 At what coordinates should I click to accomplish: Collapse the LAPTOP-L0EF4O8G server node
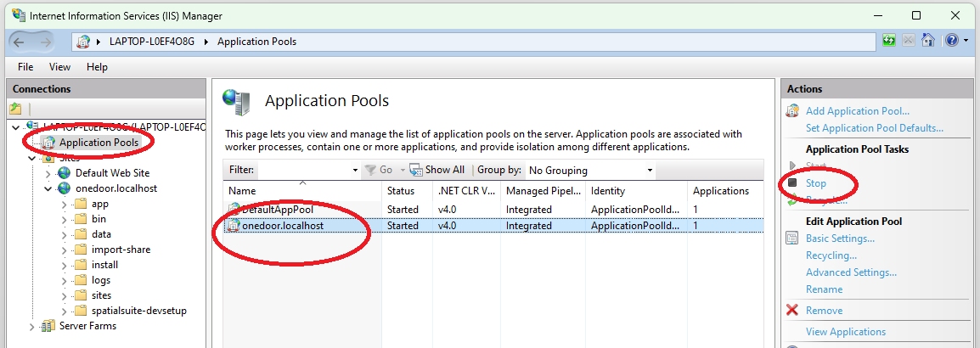click(15, 126)
